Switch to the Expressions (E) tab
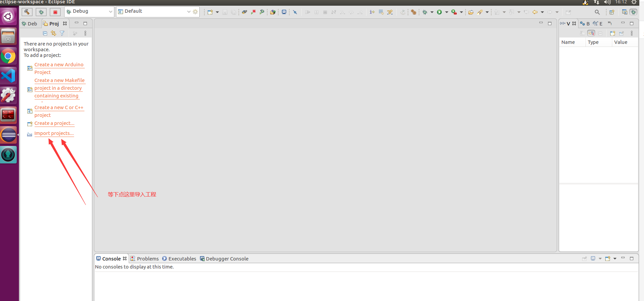Viewport: 644px width, 301px height. tap(598, 23)
